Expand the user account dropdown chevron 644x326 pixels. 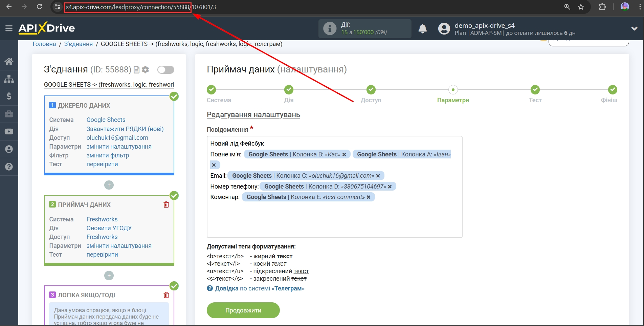pos(634,29)
